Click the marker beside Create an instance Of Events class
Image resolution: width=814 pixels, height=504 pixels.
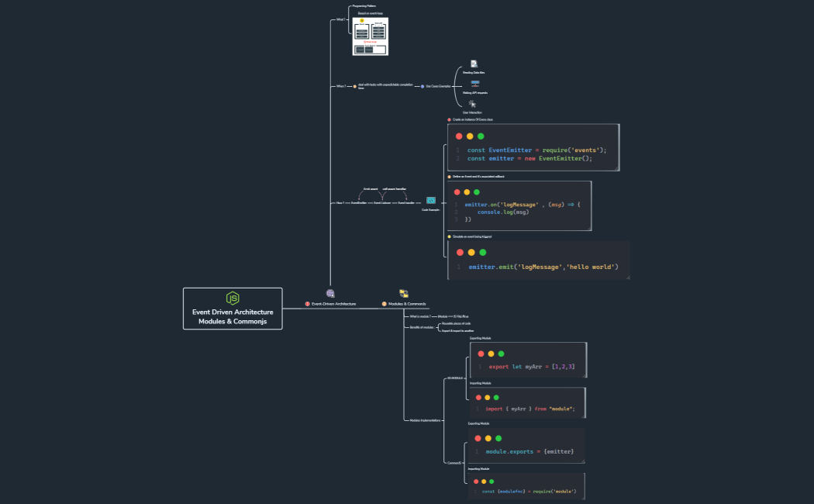[450, 121]
